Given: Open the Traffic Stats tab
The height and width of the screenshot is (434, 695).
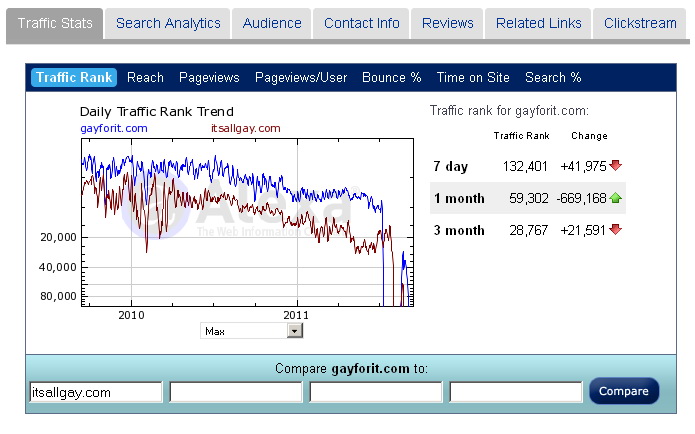Looking at the screenshot, I should coord(55,23).
